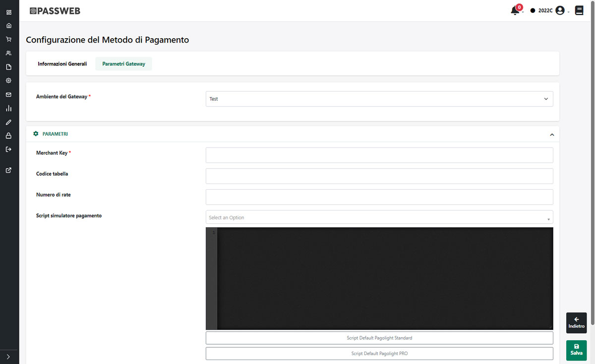Click the padlock icon in sidebar
Screen dimensions: 595x364
pos(8,136)
